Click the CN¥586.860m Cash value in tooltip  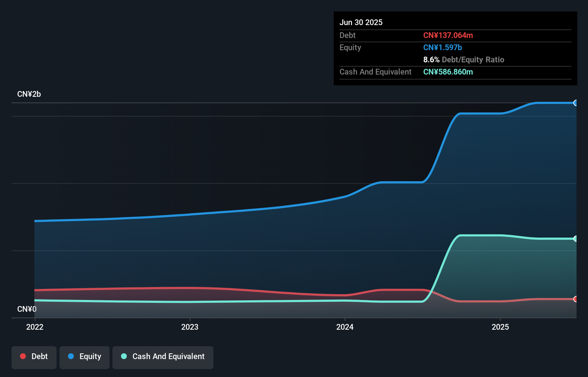pos(448,72)
